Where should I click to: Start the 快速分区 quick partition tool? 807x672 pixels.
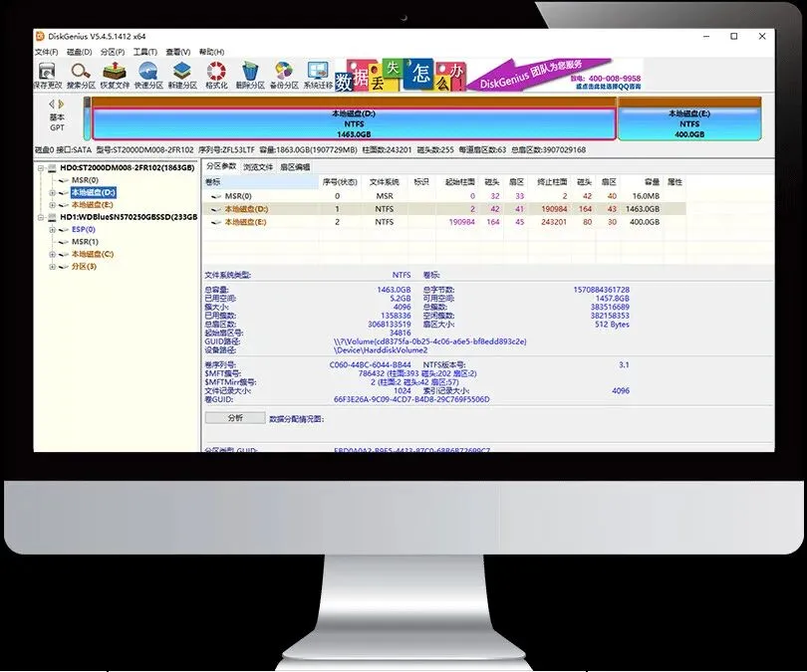tap(148, 76)
